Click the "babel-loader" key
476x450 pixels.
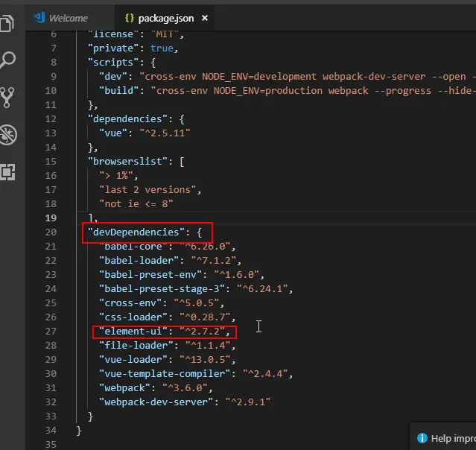point(139,260)
